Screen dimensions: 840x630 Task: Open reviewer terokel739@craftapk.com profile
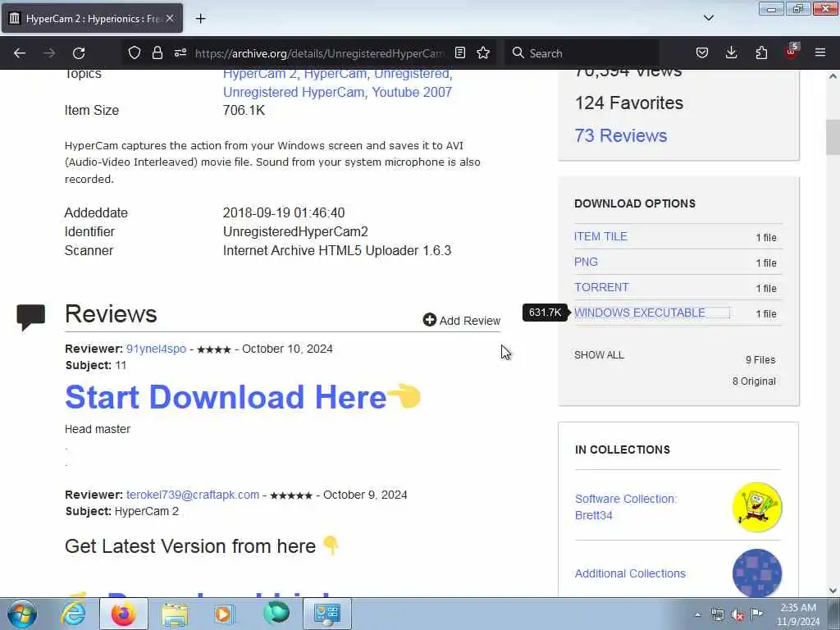coord(193,495)
